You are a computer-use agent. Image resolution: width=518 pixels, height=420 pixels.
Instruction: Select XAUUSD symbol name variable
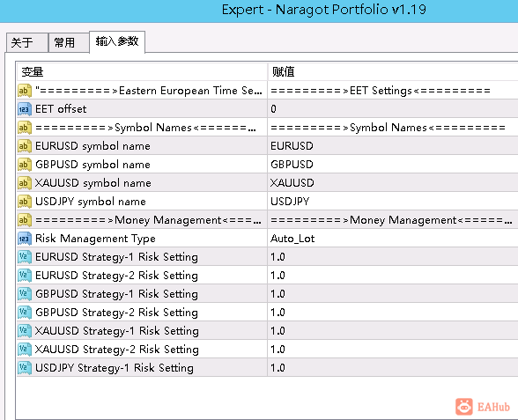pos(92,183)
